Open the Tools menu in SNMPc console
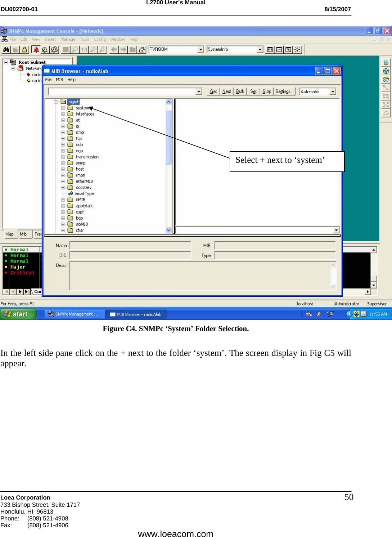The width and height of the screenshot is (392, 537). (85, 40)
